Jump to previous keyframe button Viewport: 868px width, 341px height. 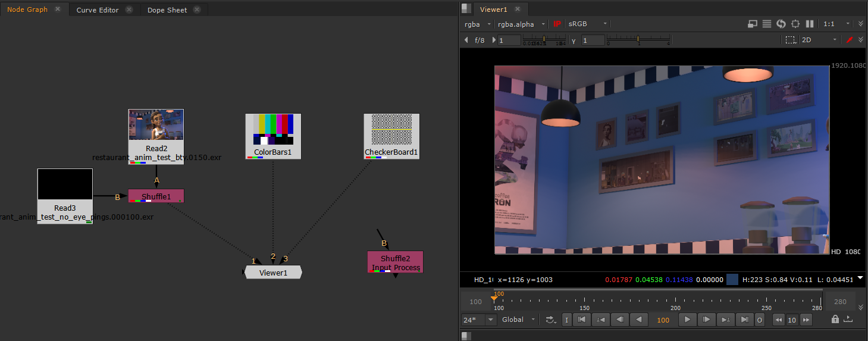coord(600,320)
